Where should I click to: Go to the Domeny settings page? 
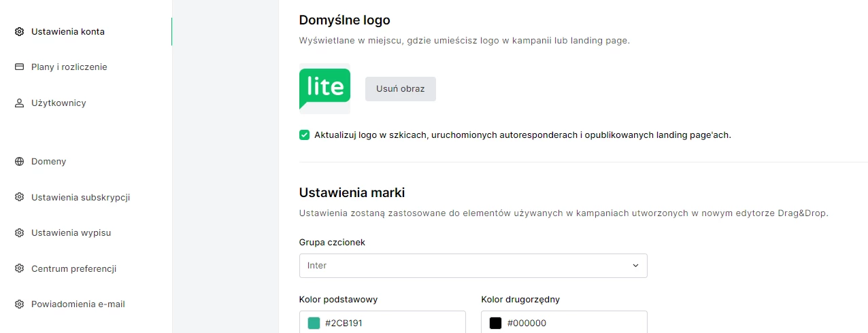click(x=48, y=162)
